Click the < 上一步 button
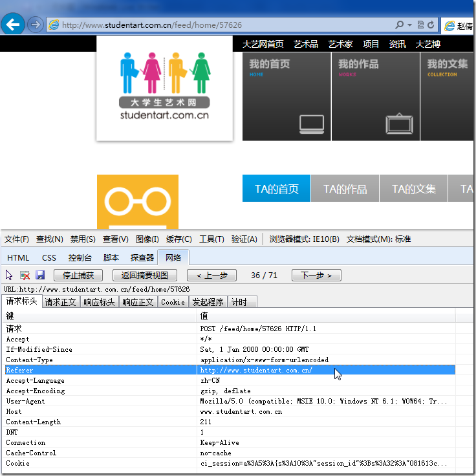 [211, 276]
